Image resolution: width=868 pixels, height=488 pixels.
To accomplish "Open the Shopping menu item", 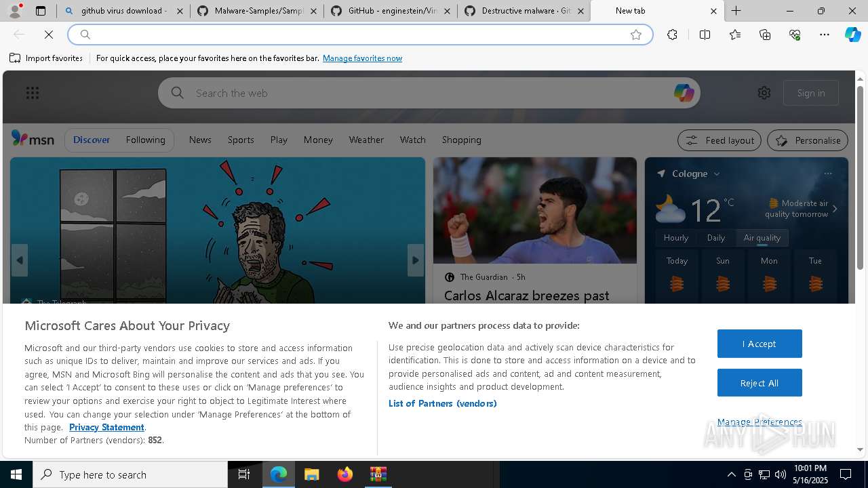I will pos(462,140).
